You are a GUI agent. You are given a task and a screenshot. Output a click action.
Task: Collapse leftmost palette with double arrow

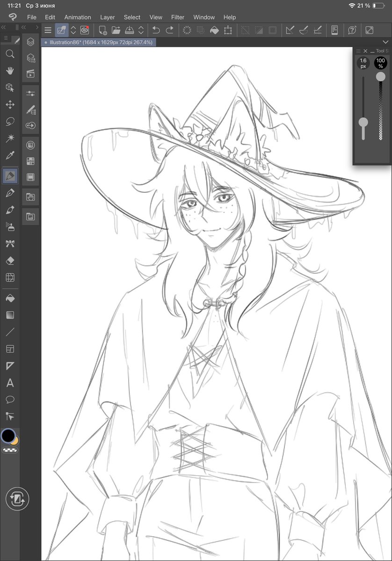coord(4,27)
